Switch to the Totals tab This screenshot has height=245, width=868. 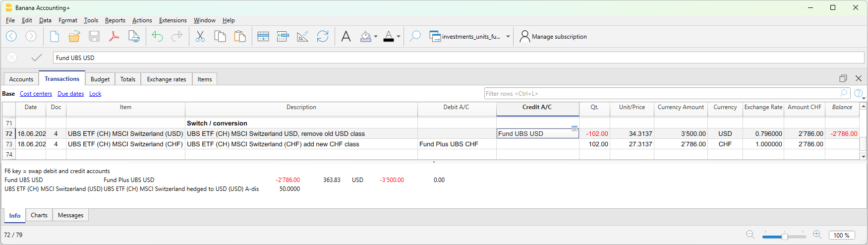point(128,79)
